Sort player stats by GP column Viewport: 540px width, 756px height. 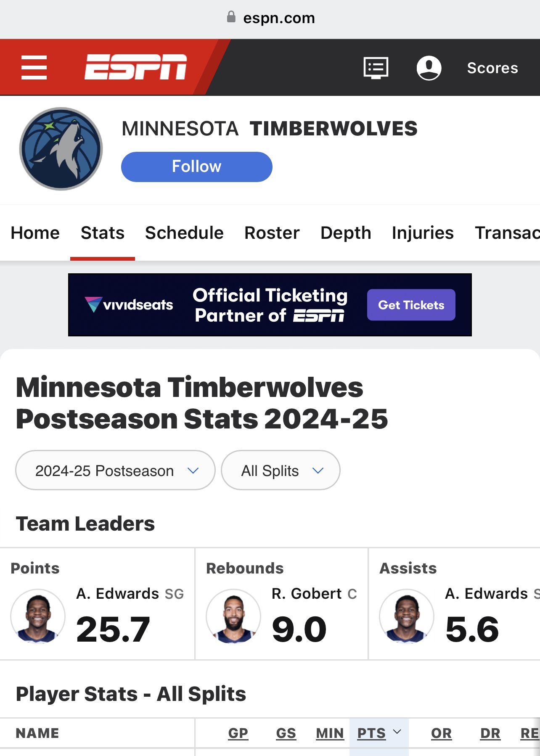238,733
